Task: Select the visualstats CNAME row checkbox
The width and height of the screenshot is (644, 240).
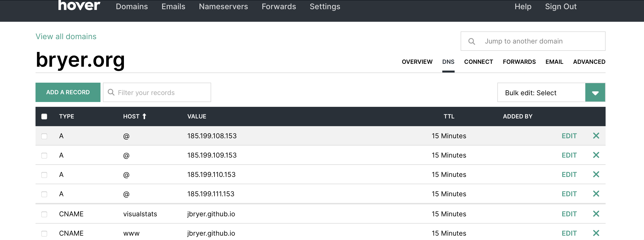Action: (x=44, y=214)
